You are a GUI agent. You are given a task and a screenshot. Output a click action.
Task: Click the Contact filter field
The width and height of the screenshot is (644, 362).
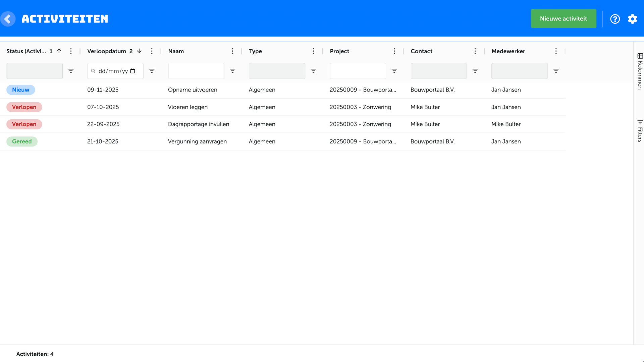pyautogui.click(x=439, y=71)
